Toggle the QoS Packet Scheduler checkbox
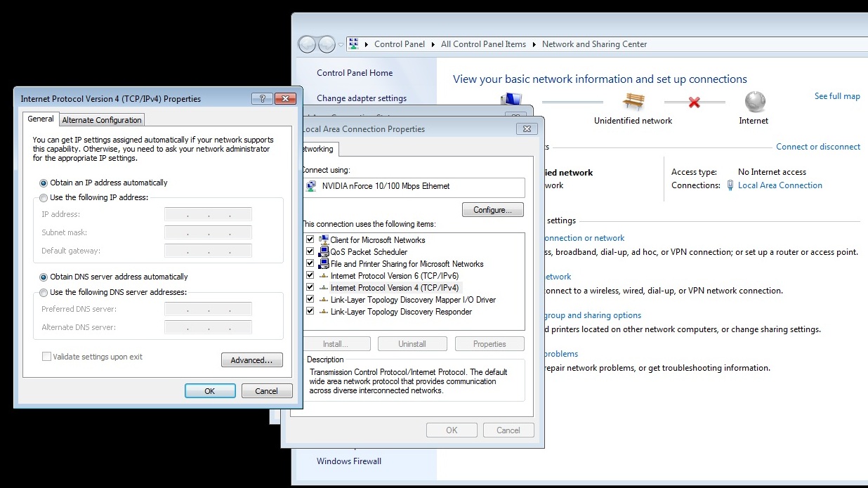Image resolution: width=868 pixels, height=488 pixels. coord(310,252)
